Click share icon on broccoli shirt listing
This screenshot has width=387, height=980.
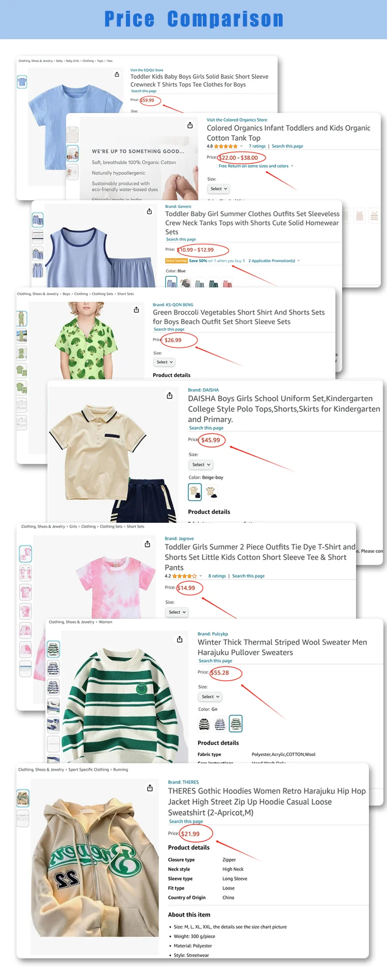click(x=136, y=310)
